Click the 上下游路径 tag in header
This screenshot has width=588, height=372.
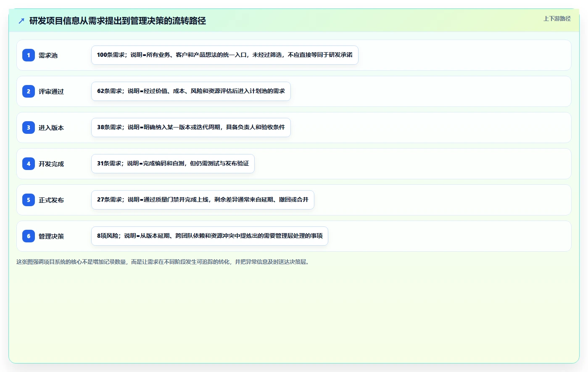557,19
